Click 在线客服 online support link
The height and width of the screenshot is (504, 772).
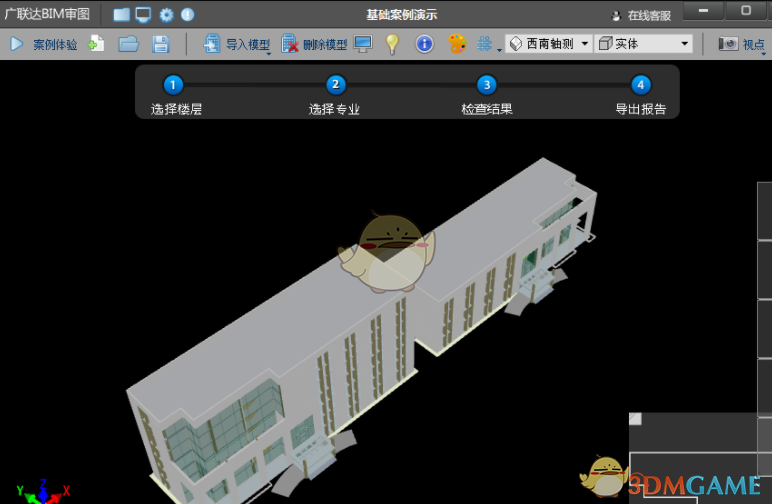tap(641, 15)
